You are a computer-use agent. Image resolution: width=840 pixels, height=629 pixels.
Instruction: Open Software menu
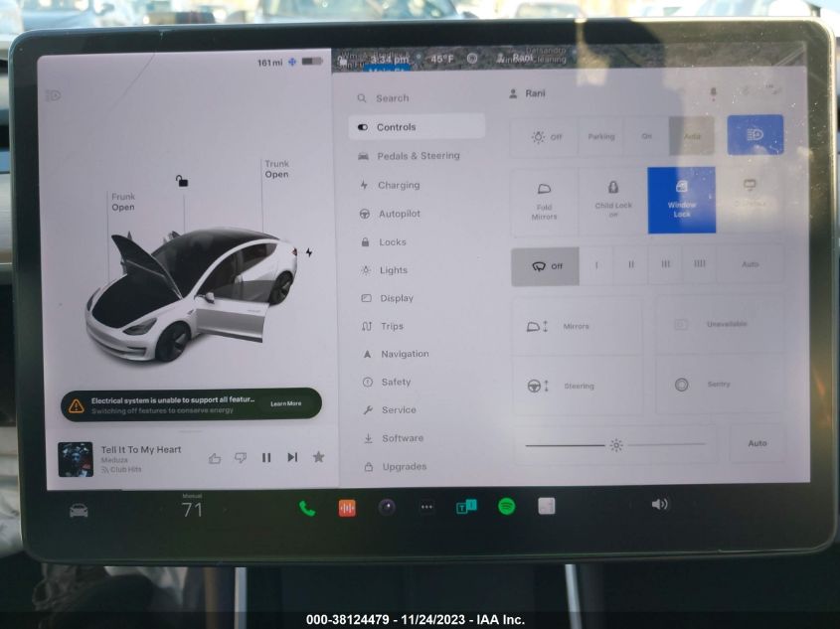tap(394, 438)
